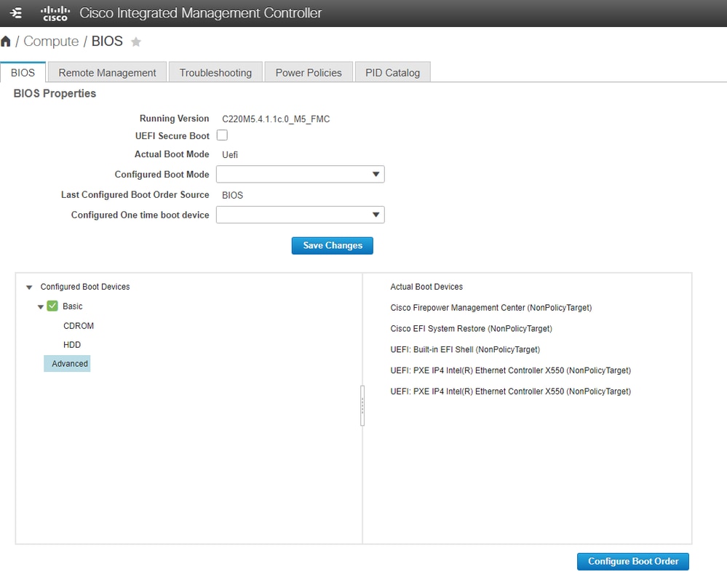Select the CDROM boot device
This screenshot has height=588, width=727.
79,326
